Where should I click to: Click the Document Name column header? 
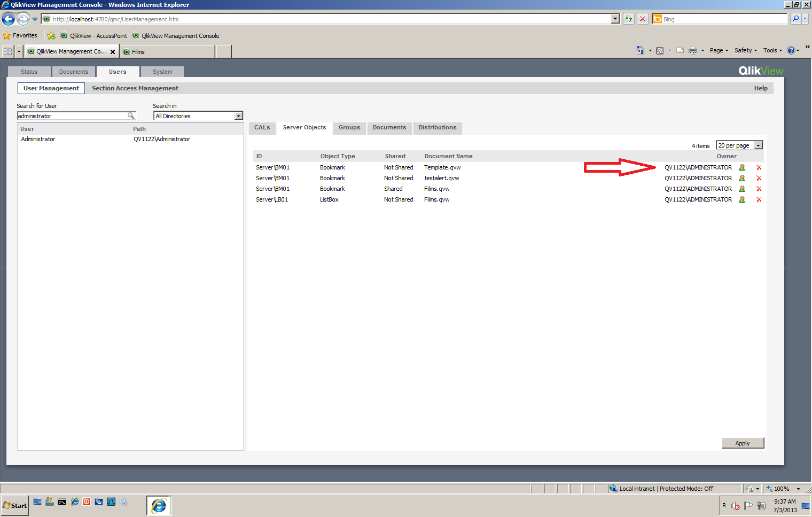pos(448,157)
